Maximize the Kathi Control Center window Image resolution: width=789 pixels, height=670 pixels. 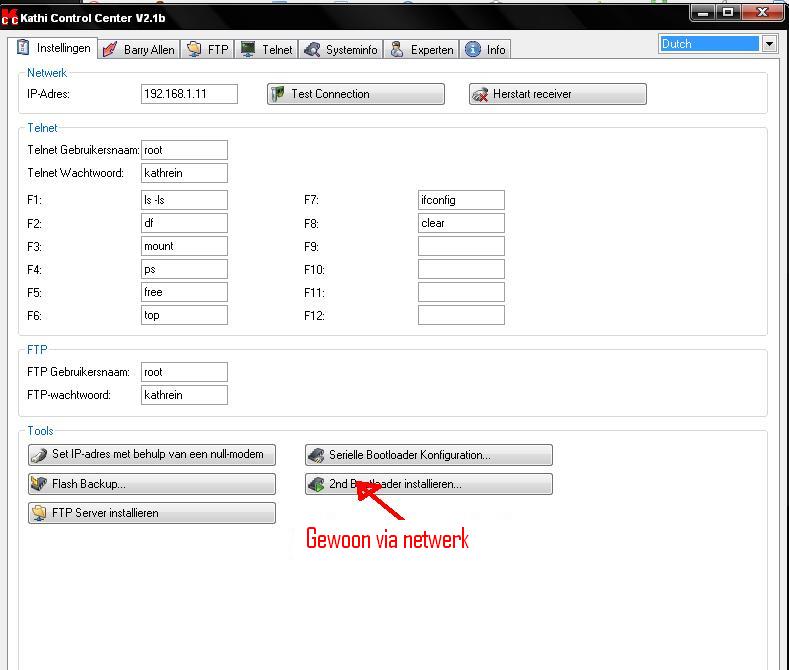coord(728,12)
